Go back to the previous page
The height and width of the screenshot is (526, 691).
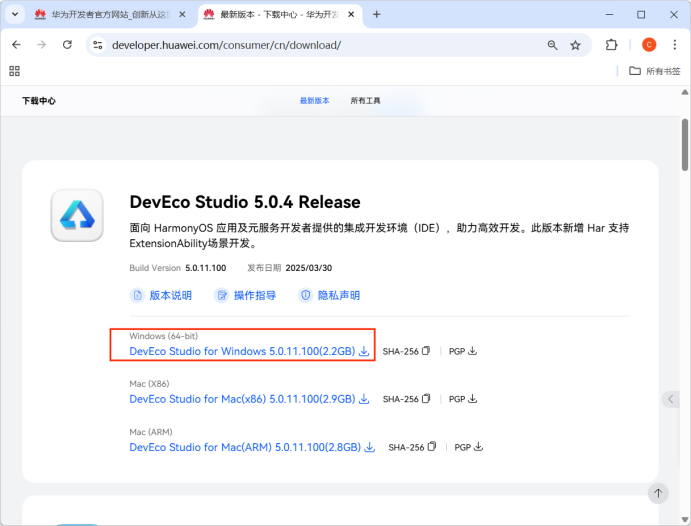[16, 44]
